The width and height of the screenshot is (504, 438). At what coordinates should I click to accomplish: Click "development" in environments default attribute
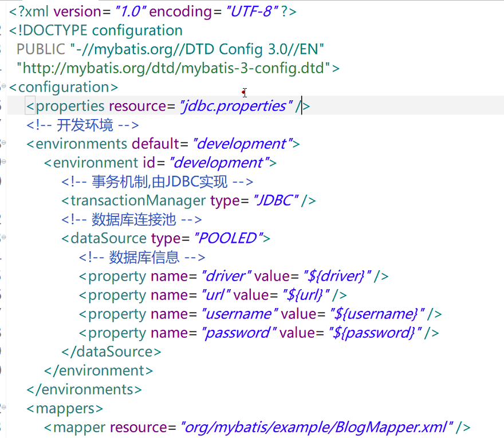click(x=243, y=144)
